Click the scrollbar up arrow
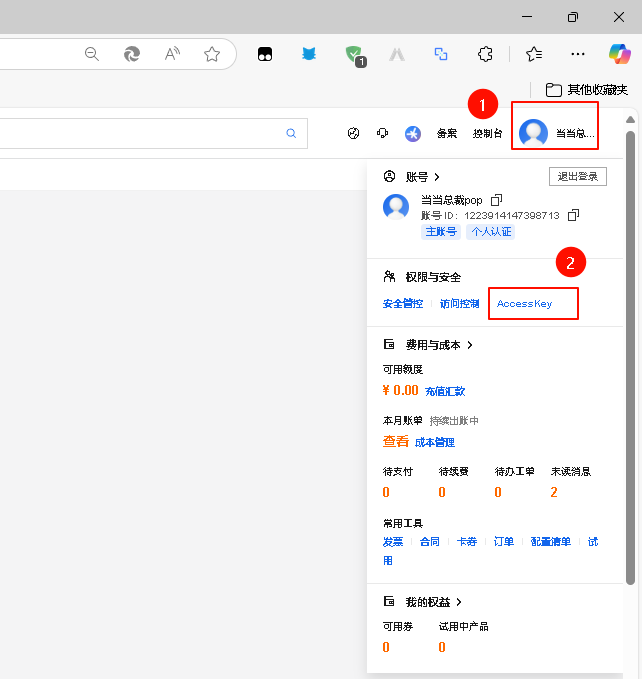This screenshot has width=642, height=679. (x=630, y=119)
